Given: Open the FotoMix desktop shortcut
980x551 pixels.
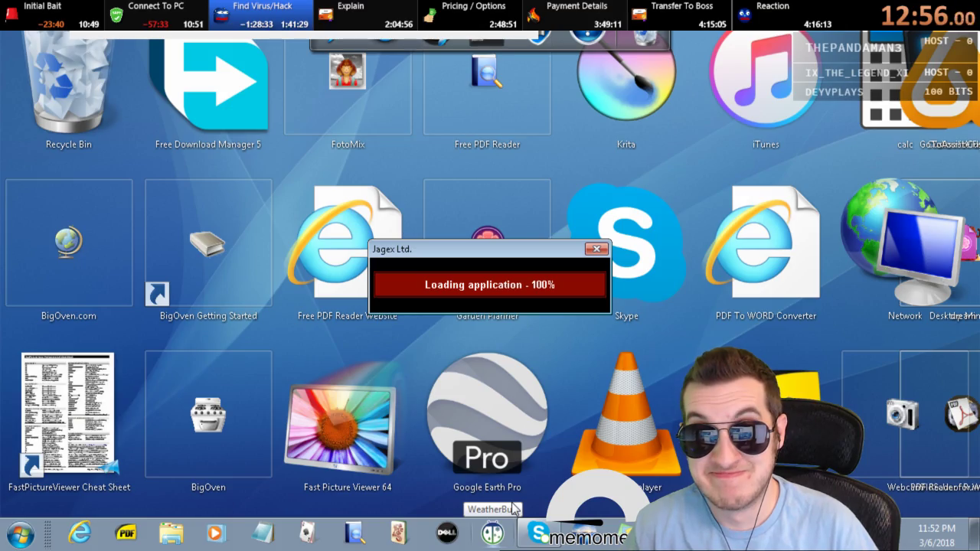Looking at the screenshot, I should [348, 71].
